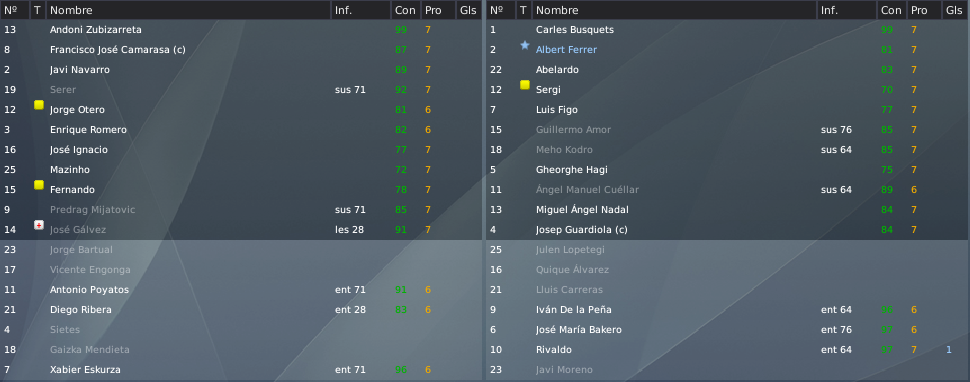Select Iván De la Peña substitute row

point(728,309)
